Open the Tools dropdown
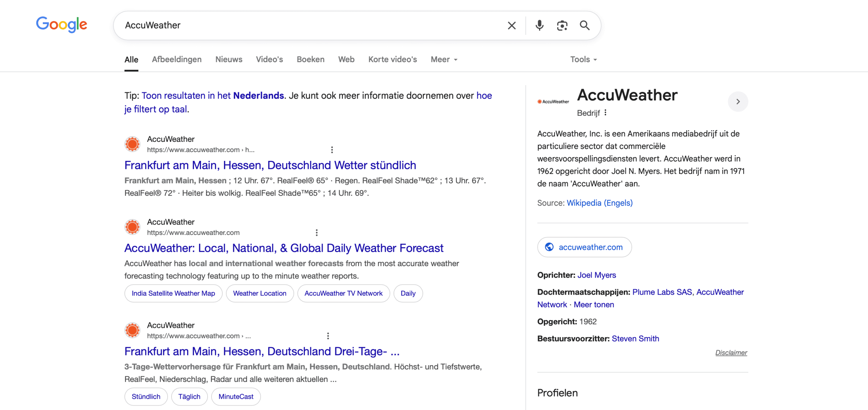This screenshot has height=410, width=868. click(x=584, y=59)
